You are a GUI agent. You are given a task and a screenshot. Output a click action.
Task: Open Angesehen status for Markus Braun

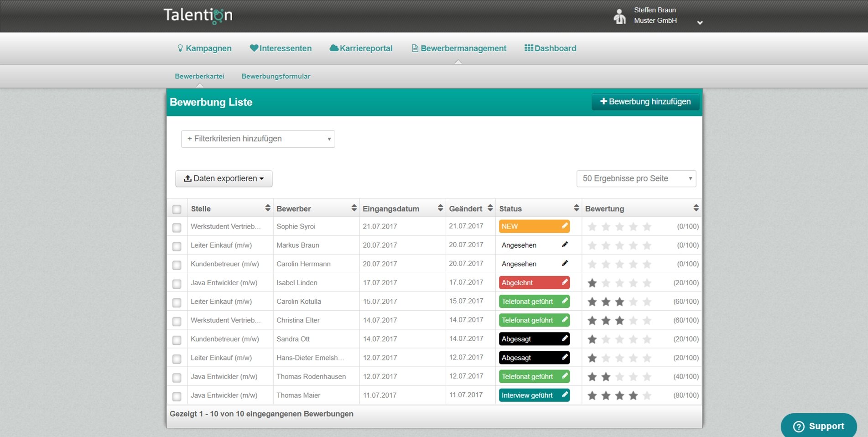coord(534,245)
